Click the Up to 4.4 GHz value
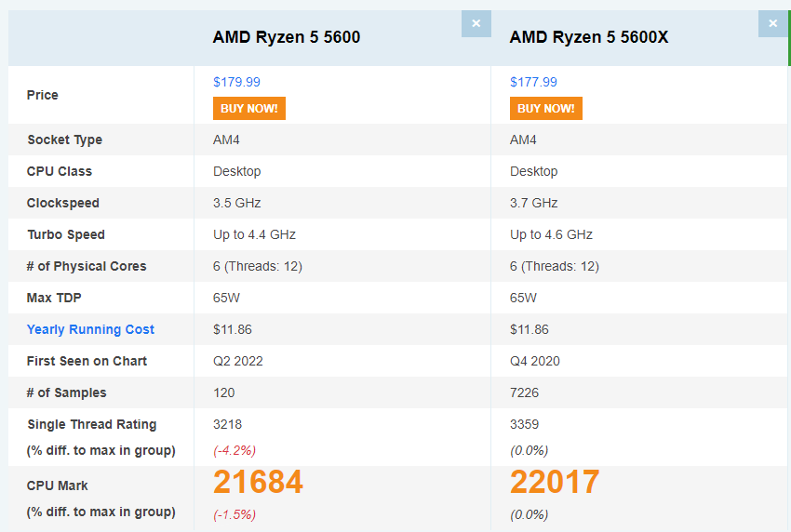 254,234
